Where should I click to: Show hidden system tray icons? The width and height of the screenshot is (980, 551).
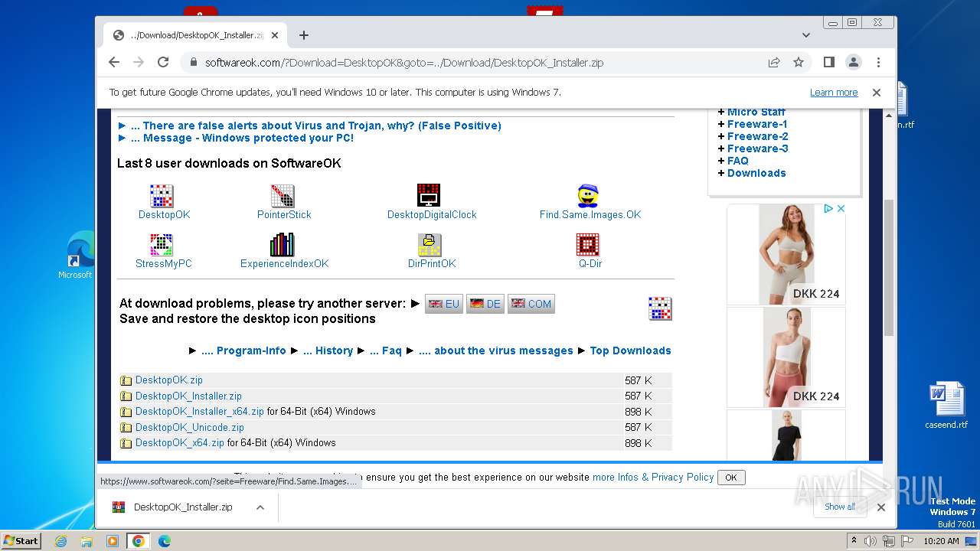854,540
